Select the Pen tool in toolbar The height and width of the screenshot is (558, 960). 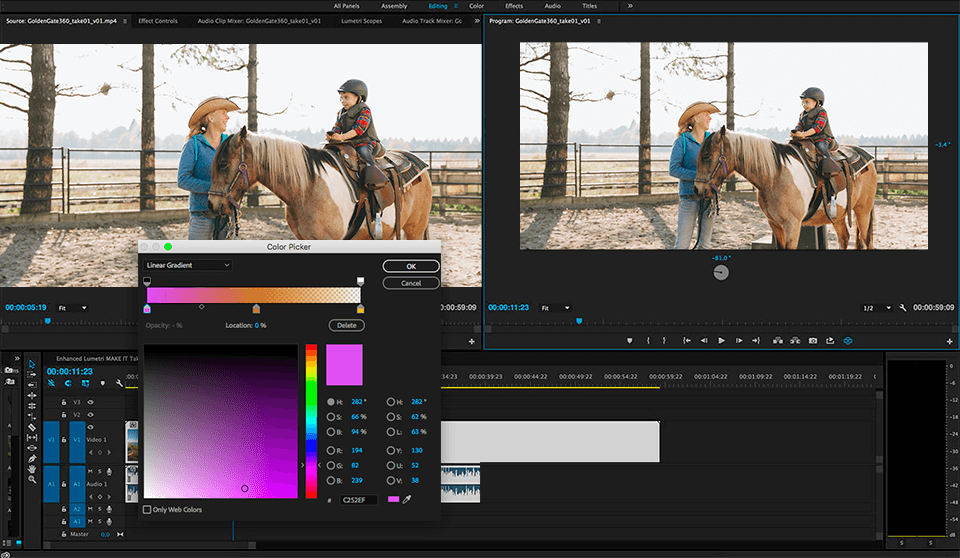click(32, 458)
